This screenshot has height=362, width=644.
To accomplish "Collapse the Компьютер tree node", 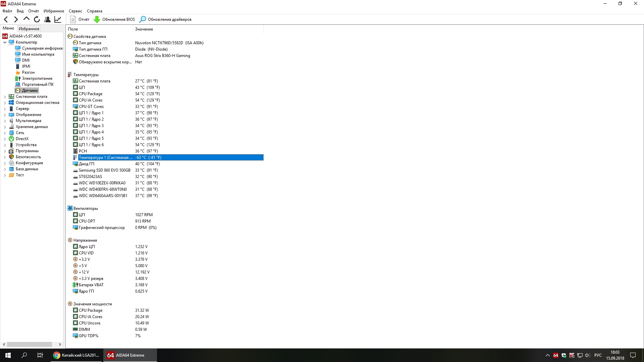I will (x=5, y=43).
